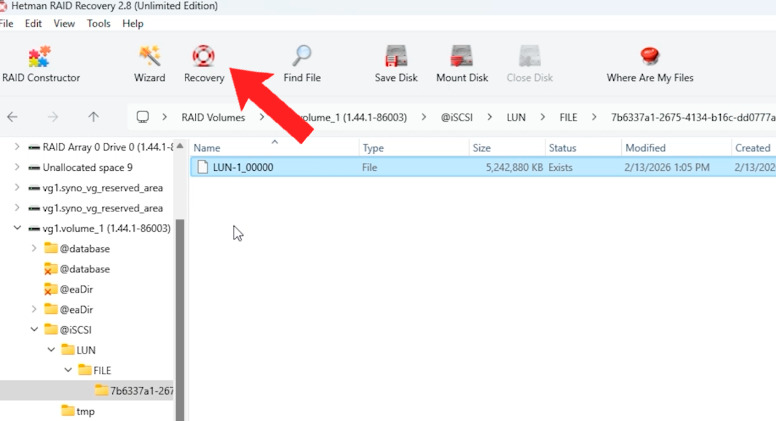Collapse the FILE folder

[x=68, y=370]
